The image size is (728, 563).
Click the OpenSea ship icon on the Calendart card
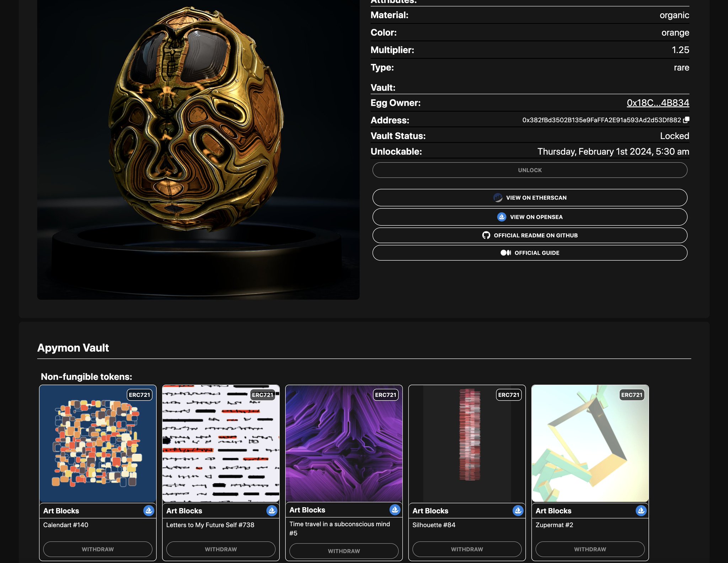coord(149,511)
